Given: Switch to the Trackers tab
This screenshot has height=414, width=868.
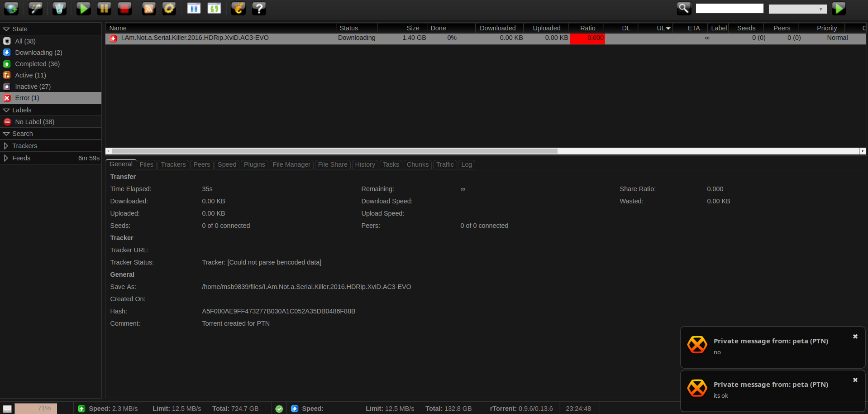Looking at the screenshot, I should (173, 164).
